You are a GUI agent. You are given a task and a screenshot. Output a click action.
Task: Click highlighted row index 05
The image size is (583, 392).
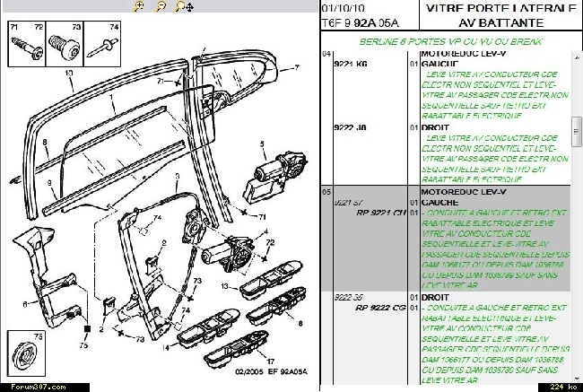click(326, 192)
